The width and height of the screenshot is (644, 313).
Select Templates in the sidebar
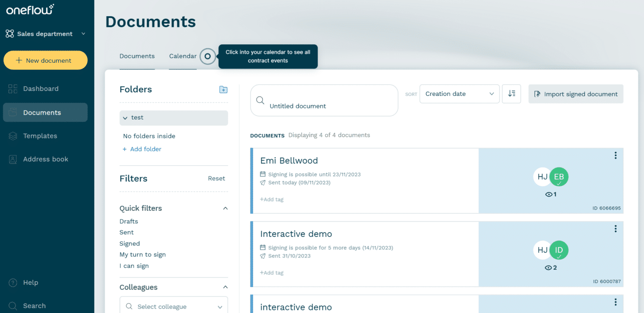click(40, 136)
